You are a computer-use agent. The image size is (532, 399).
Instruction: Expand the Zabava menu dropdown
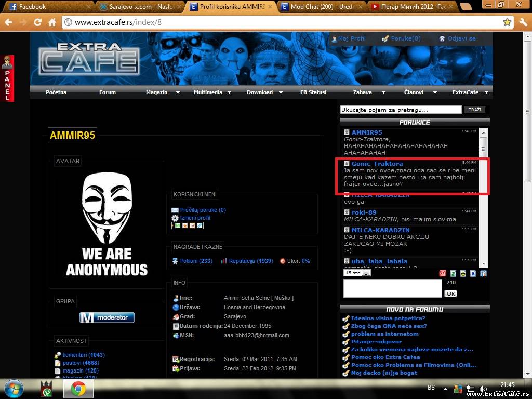point(383,92)
